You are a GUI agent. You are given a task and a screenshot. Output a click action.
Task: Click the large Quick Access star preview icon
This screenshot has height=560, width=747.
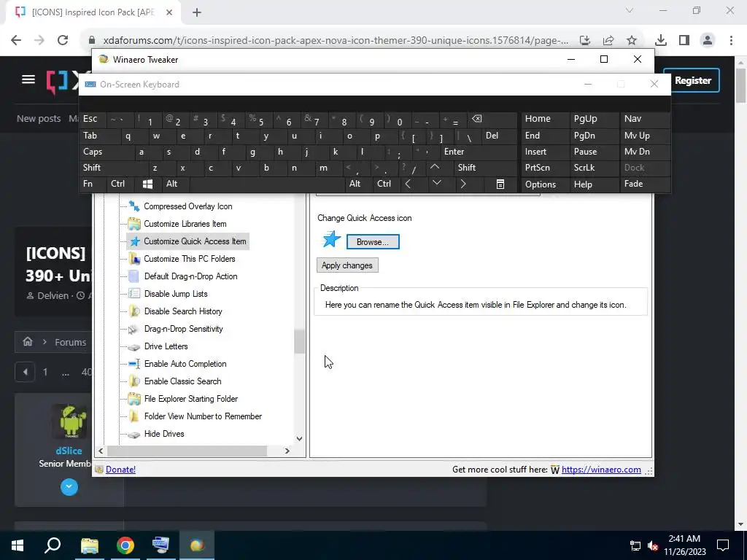[331, 239]
